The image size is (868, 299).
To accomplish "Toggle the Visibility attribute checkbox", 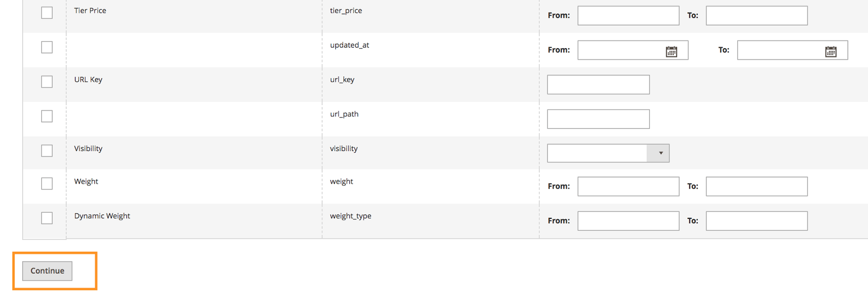I will click(47, 151).
